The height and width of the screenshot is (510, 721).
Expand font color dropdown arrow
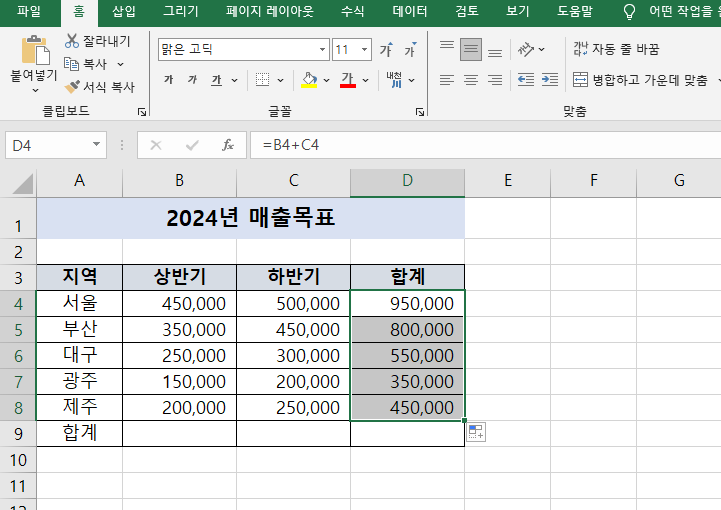[x=366, y=80]
